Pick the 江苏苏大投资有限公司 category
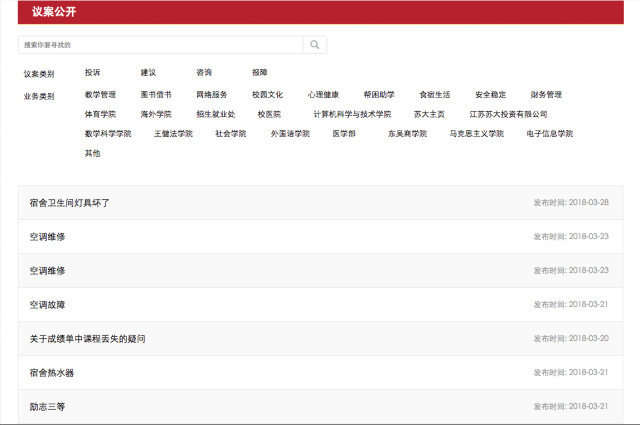This screenshot has height=425, width=640. 508,114
